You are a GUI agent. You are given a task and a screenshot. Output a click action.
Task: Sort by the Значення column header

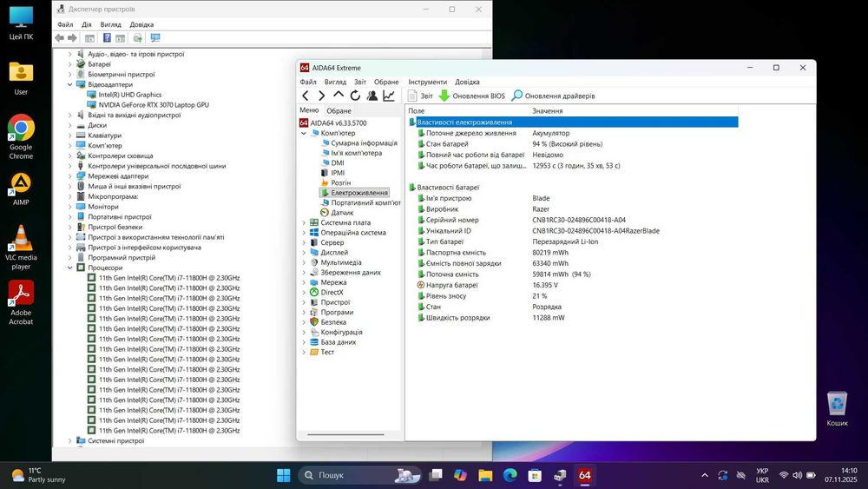[x=548, y=111]
